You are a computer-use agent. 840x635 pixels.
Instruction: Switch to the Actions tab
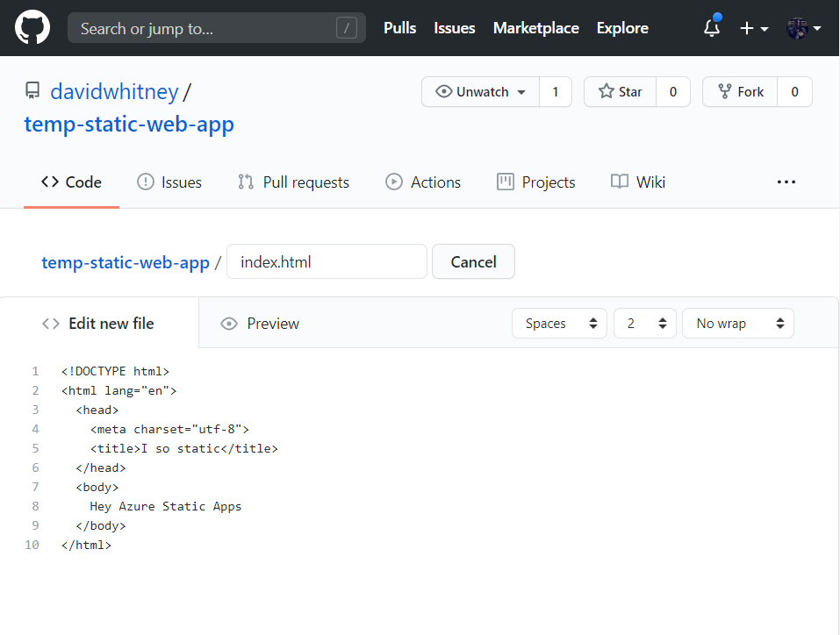[x=423, y=182]
